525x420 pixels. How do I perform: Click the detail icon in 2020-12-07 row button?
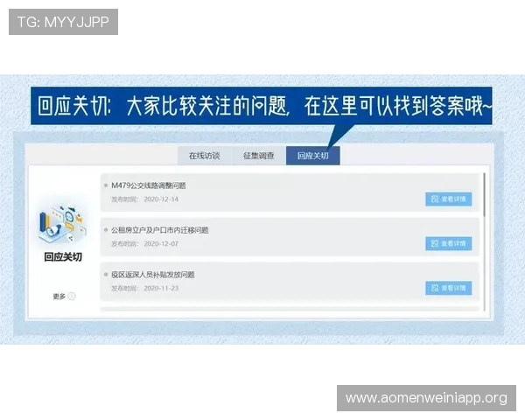[435, 243]
